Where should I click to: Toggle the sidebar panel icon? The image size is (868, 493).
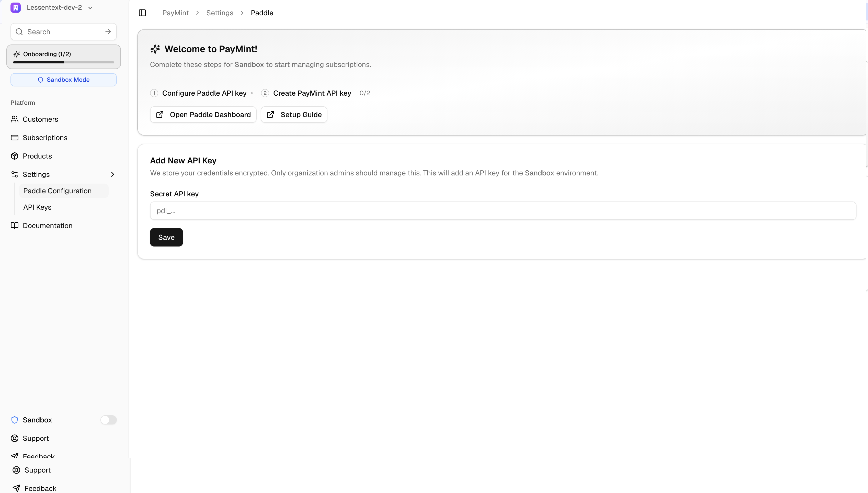(x=142, y=13)
